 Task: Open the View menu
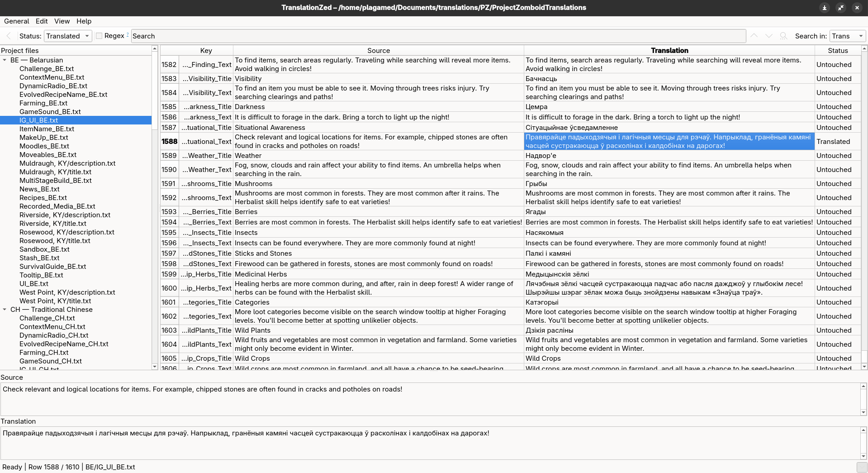click(x=62, y=21)
